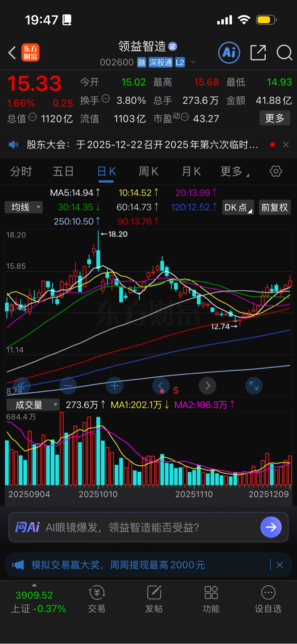Tap the 20251010 date axis label
The width and height of the screenshot is (297, 644).
(98, 495)
